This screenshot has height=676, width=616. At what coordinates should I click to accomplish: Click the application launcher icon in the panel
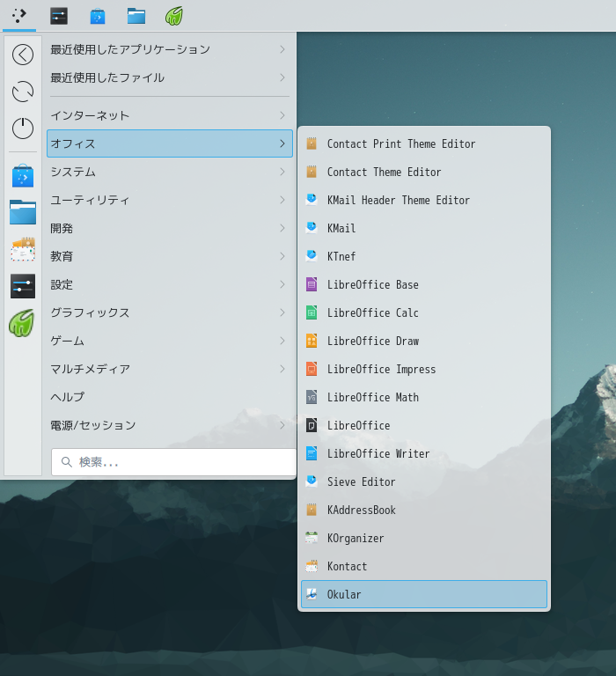coord(19,16)
